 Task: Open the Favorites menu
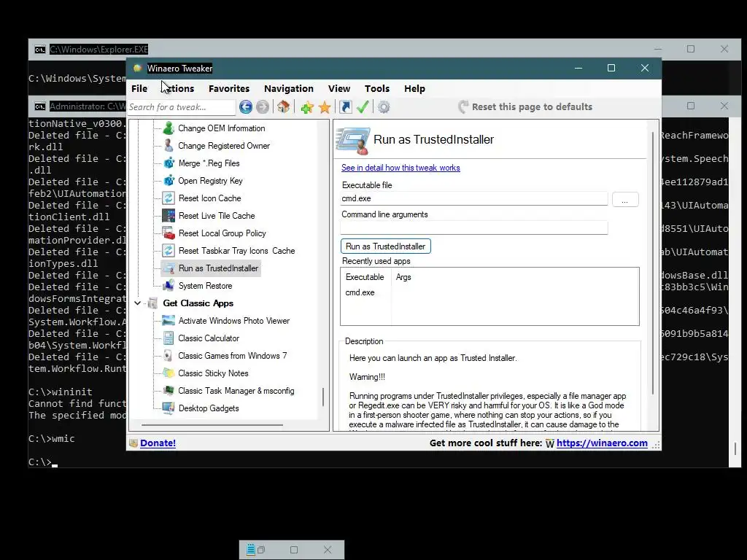229,88
